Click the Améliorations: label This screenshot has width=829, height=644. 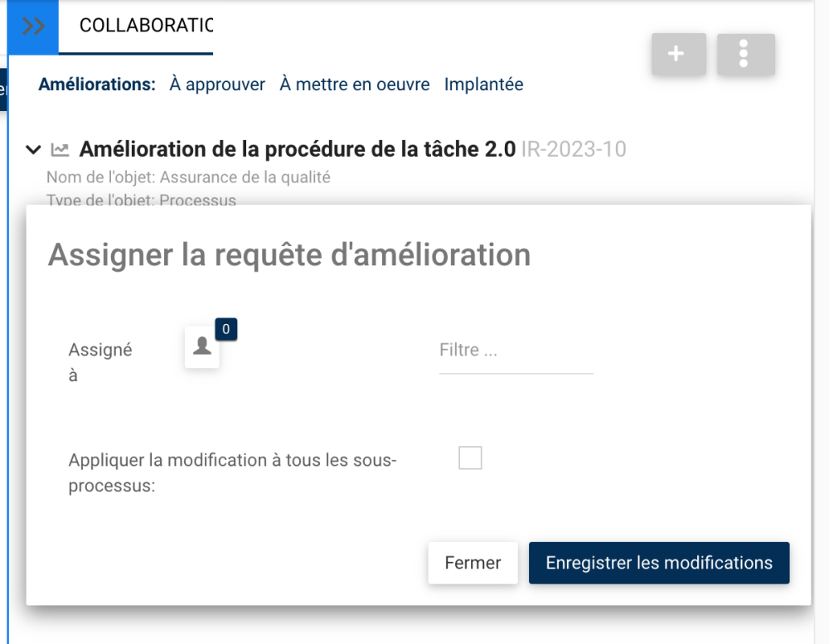(x=97, y=85)
